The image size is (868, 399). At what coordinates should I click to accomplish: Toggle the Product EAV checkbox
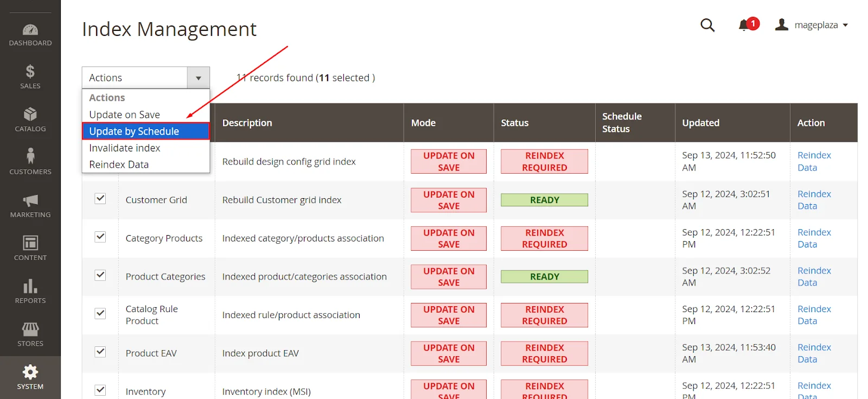click(100, 352)
